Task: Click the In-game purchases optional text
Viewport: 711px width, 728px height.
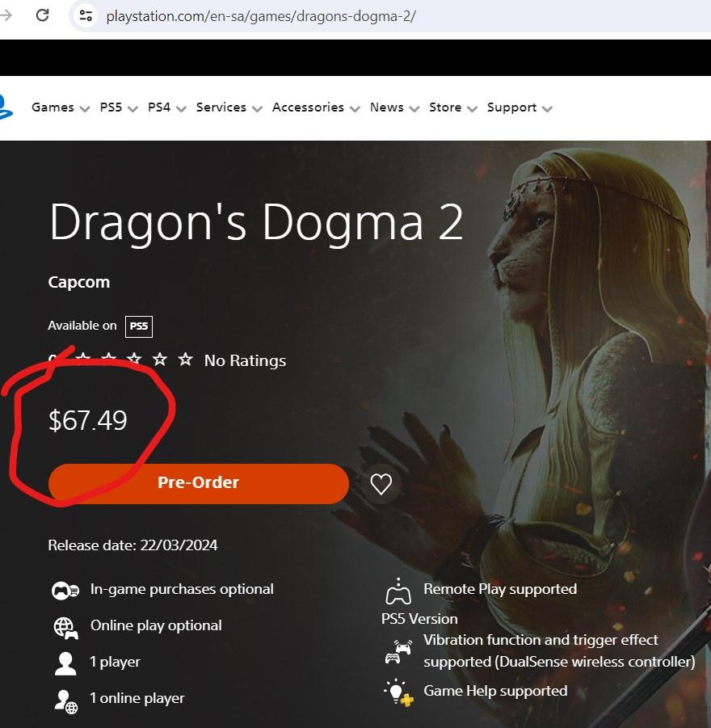Action: coord(182,589)
